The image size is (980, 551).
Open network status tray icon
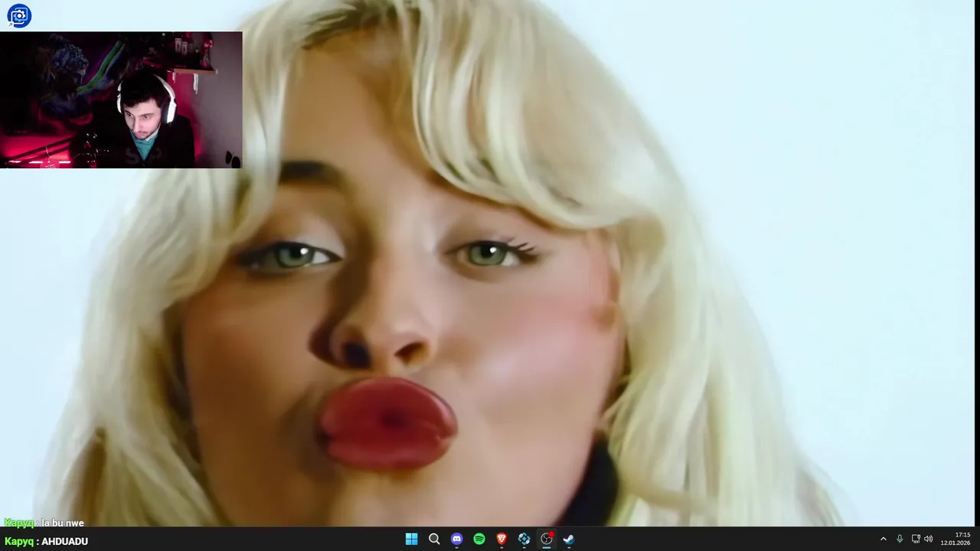pos(916,539)
